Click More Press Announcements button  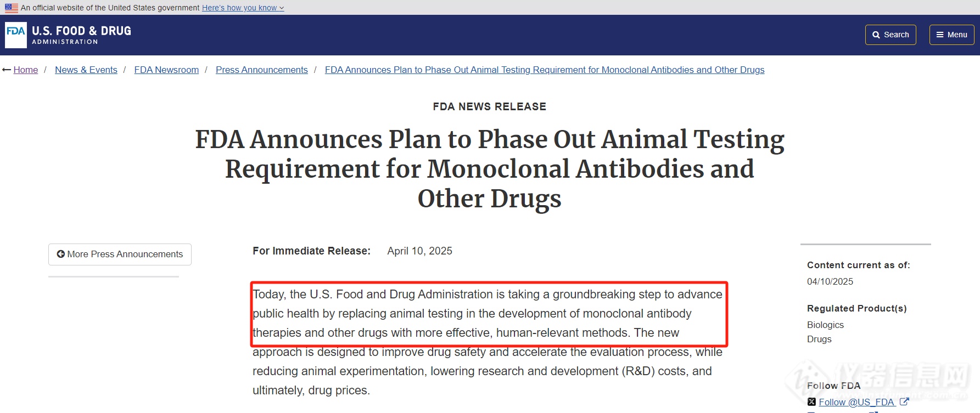[x=120, y=254]
